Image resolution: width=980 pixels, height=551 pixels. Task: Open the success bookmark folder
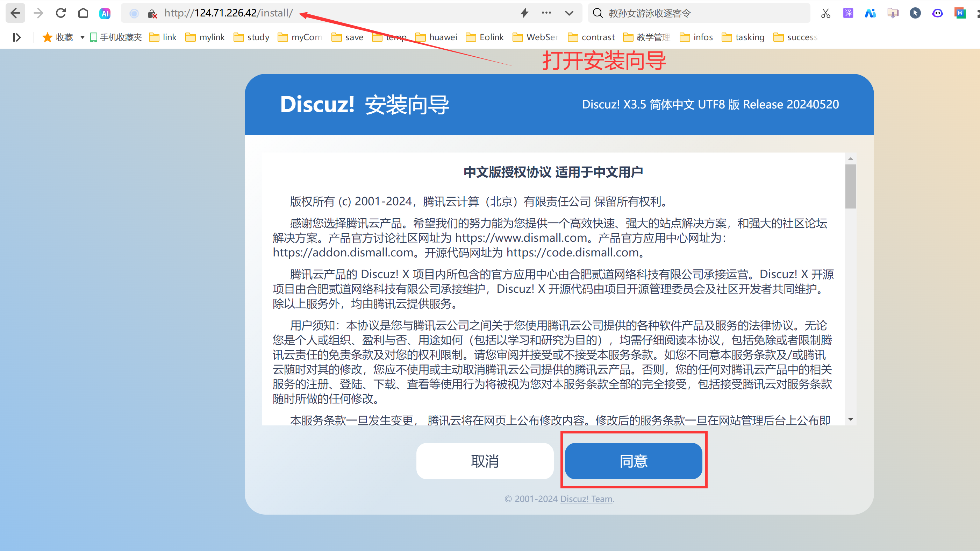coord(795,37)
